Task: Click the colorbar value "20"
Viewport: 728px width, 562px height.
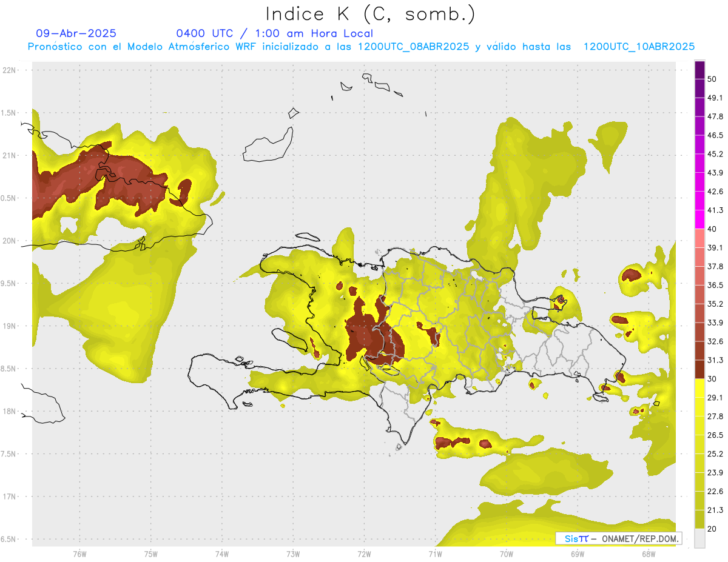Action: [x=712, y=529]
